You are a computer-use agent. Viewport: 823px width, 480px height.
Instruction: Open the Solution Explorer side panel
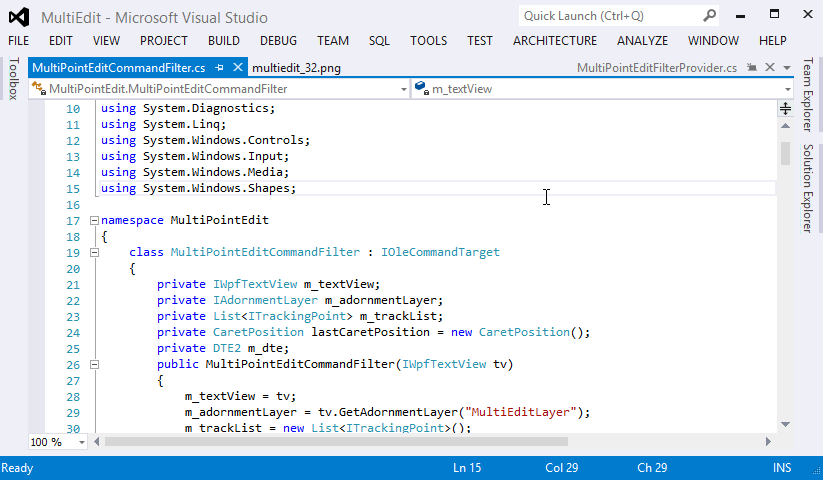click(808, 188)
